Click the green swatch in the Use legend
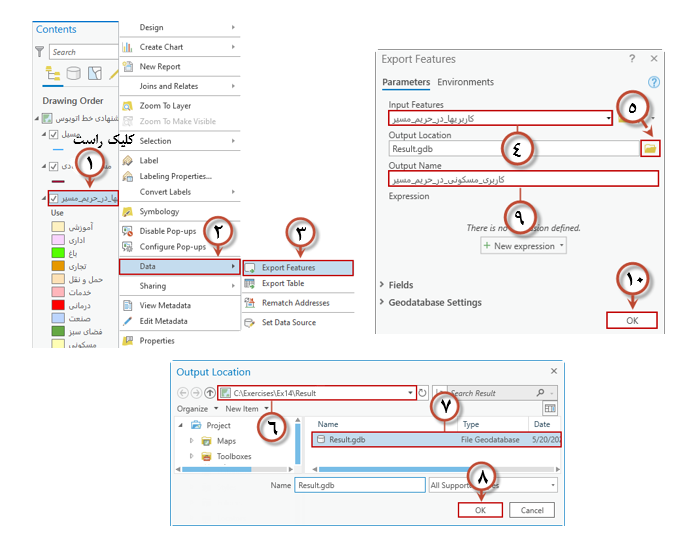The height and width of the screenshot is (553, 692). 58,253
